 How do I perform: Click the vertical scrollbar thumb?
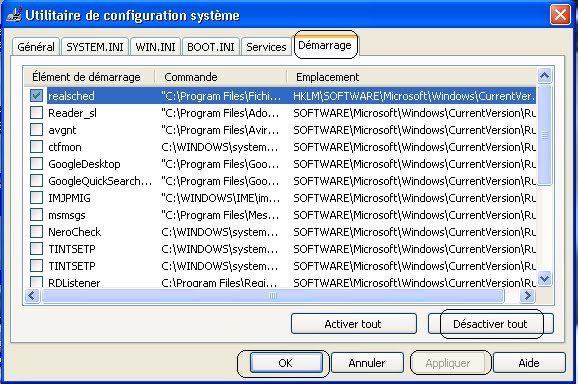point(544,135)
